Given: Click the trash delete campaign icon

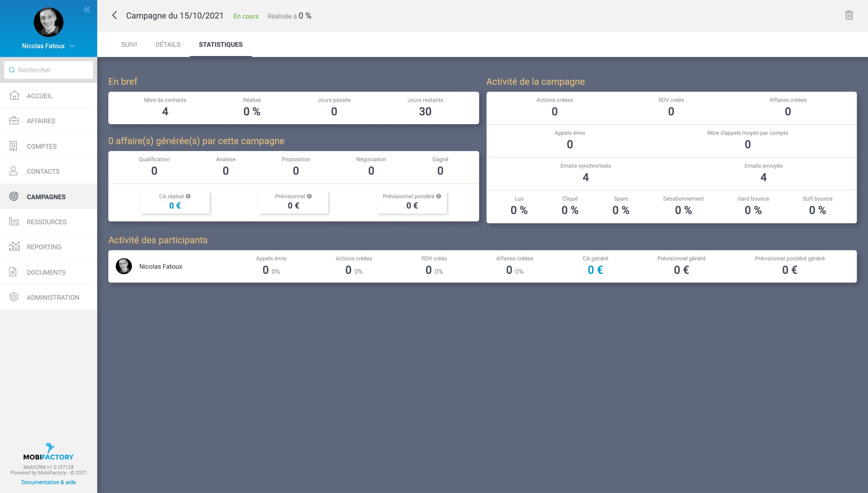Looking at the screenshot, I should 849,15.
